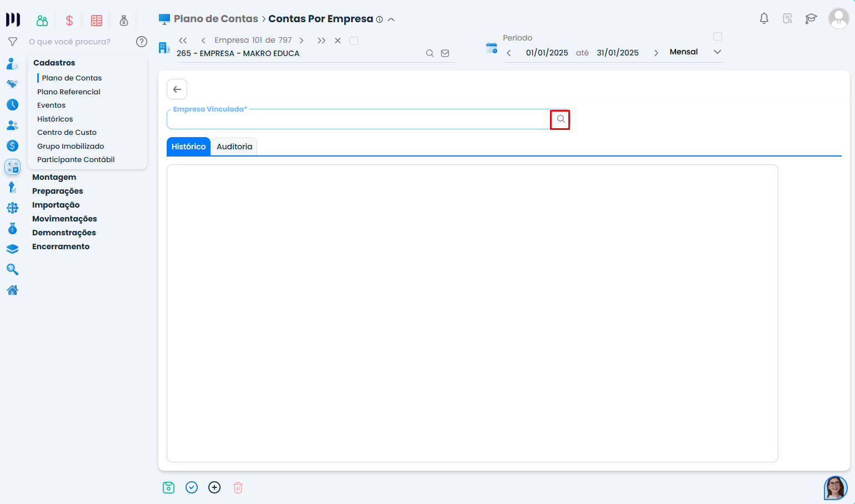Image resolution: width=855 pixels, height=504 pixels.
Task: Collapse the Contas Por Empresa header chevron
Action: (x=391, y=19)
